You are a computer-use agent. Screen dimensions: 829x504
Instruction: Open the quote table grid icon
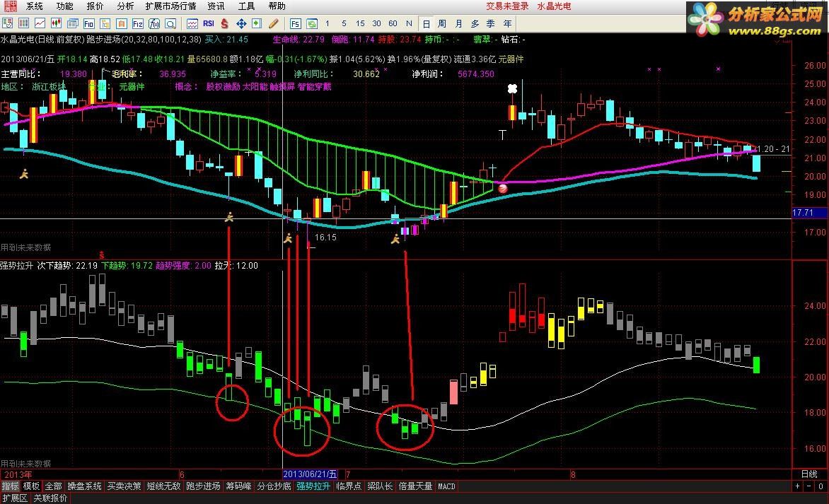tap(24, 23)
